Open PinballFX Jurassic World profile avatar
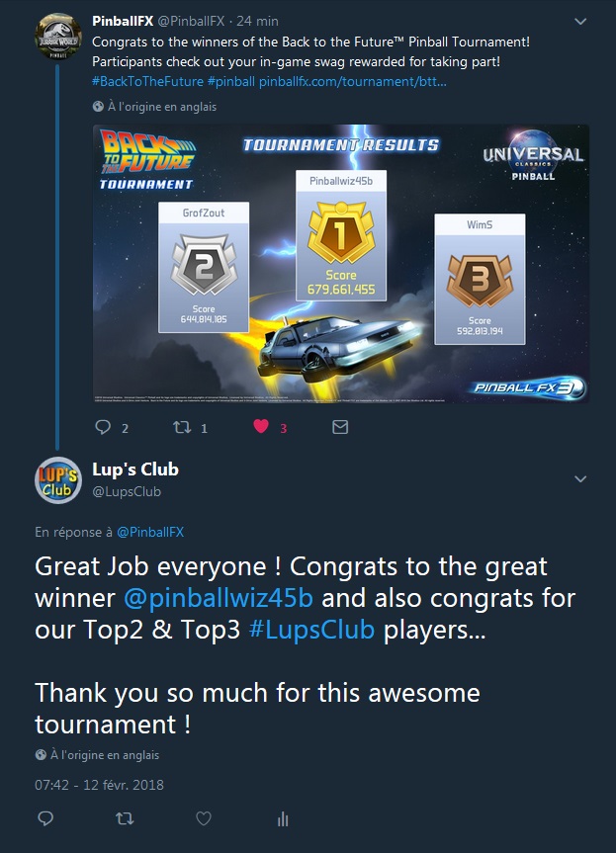Screen dimensions: 616x853 [x=58, y=36]
